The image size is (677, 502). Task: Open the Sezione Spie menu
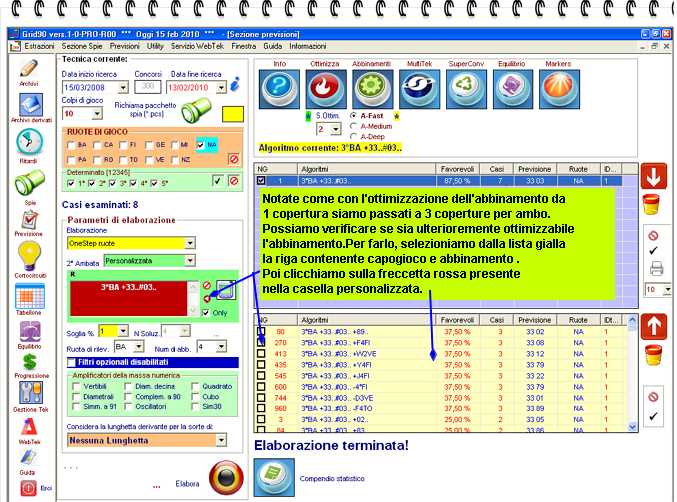click(x=82, y=46)
